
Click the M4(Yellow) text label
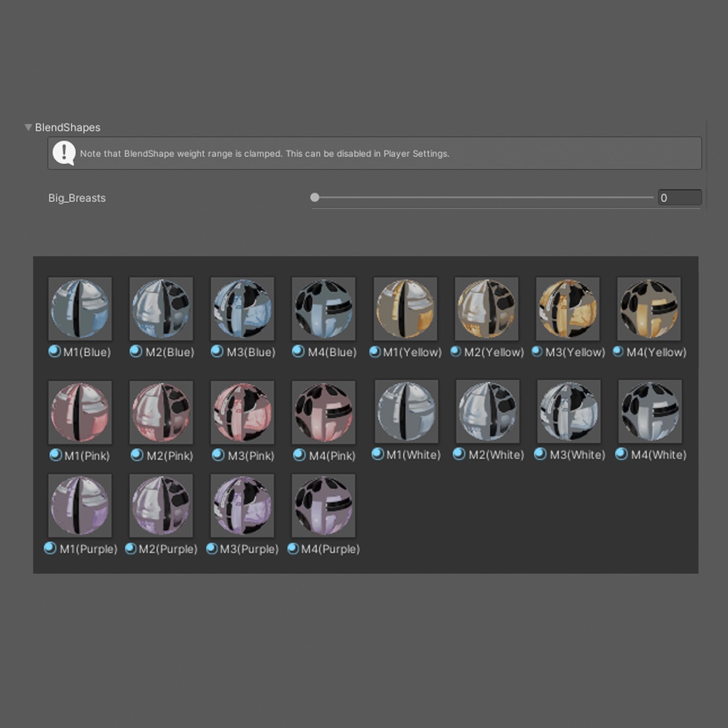point(656,353)
